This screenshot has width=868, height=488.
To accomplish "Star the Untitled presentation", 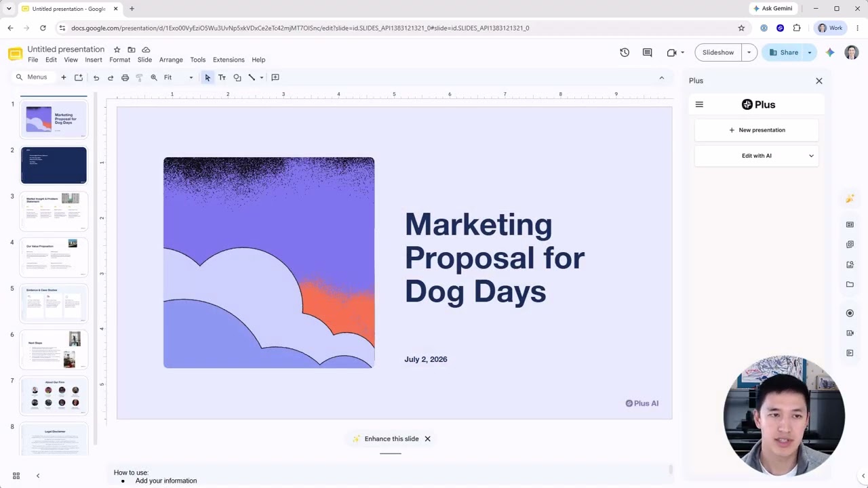I will (117, 49).
